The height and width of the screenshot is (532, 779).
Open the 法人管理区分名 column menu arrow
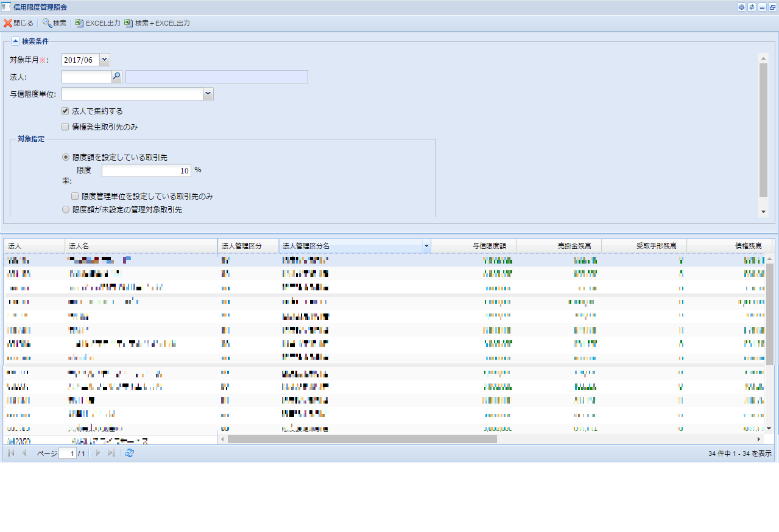click(426, 246)
